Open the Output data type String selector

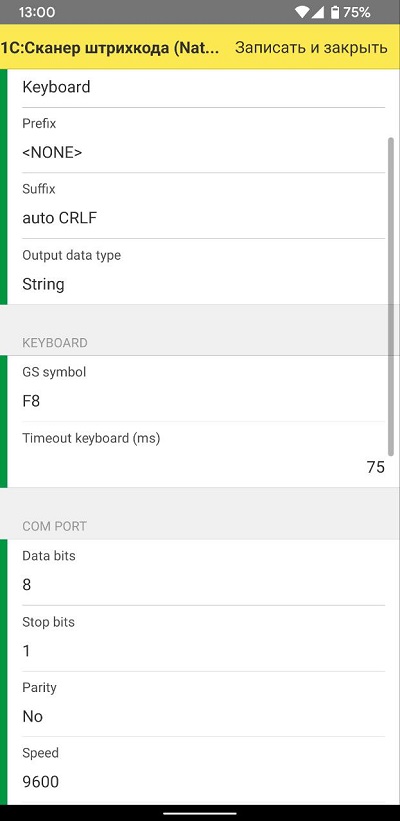tap(204, 271)
